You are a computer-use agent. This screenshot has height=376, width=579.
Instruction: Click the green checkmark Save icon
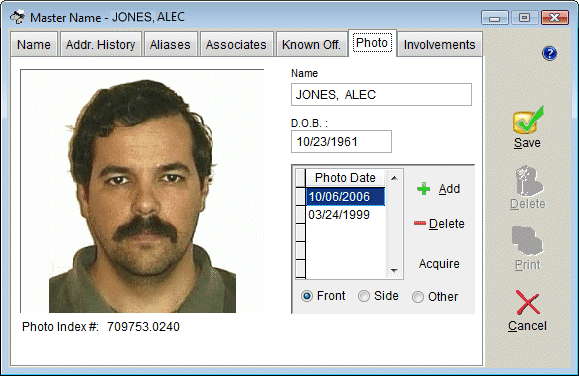click(528, 120)
